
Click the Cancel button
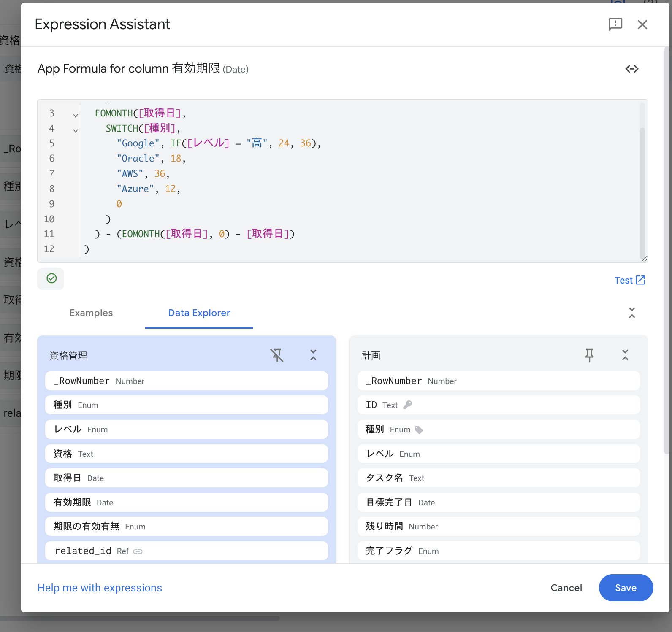coord(566,588)
